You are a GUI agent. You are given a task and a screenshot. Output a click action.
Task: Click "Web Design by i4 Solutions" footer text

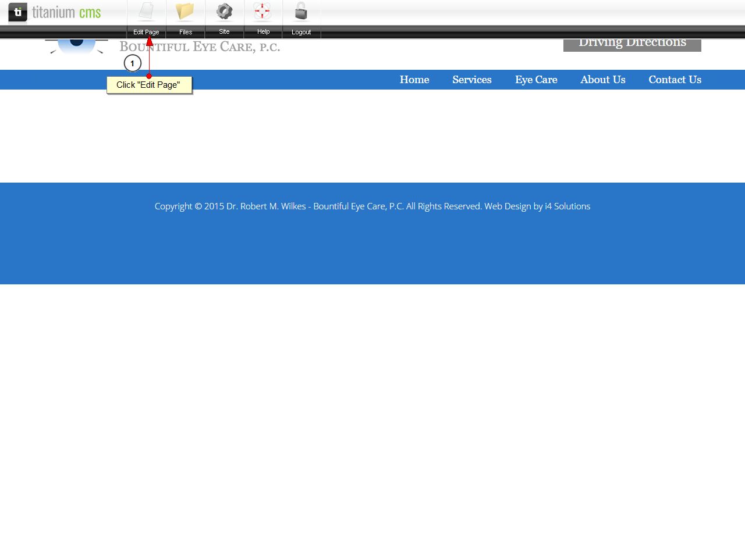coord(537,206)
